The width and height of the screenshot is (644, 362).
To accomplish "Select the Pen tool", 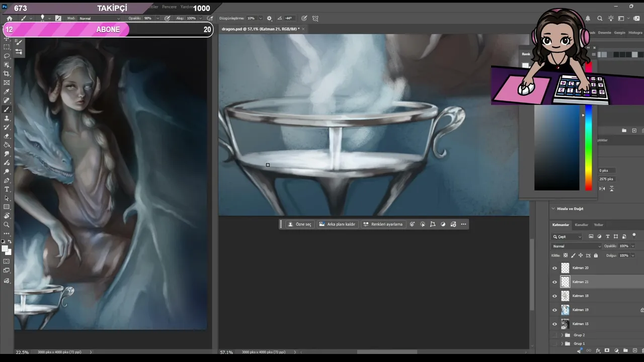I will (x=7, y=180).
